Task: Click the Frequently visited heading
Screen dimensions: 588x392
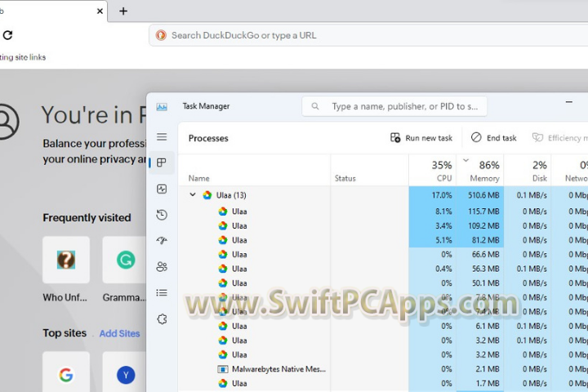Action: pyautogui.click(x=87, y=217)
